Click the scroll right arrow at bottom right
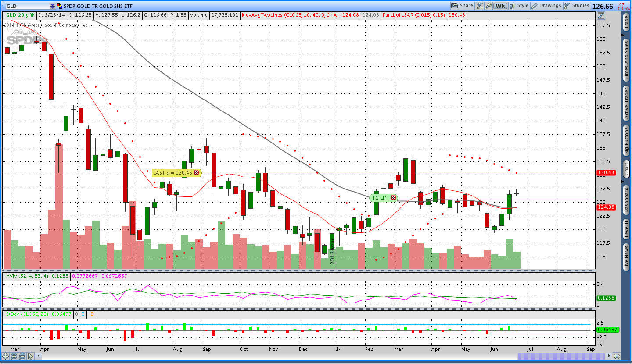632x364 pixels. (x=609, y=356)
